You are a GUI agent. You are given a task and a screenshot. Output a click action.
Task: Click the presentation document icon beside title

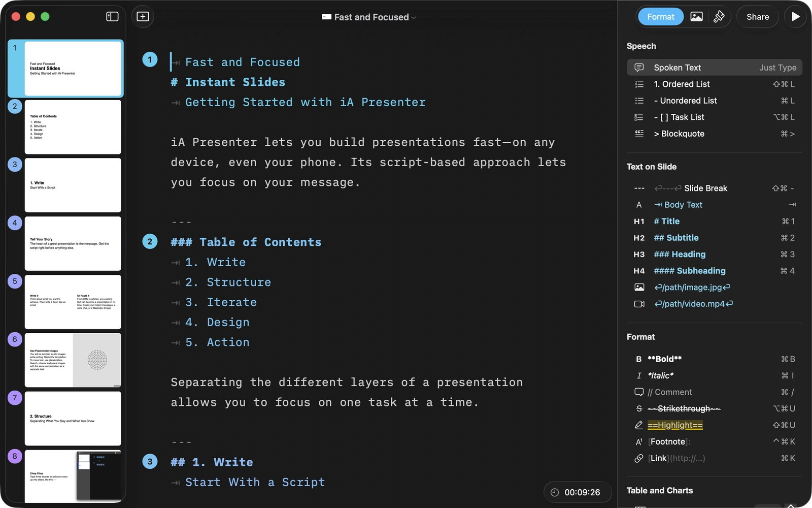(x=326, y=17)
